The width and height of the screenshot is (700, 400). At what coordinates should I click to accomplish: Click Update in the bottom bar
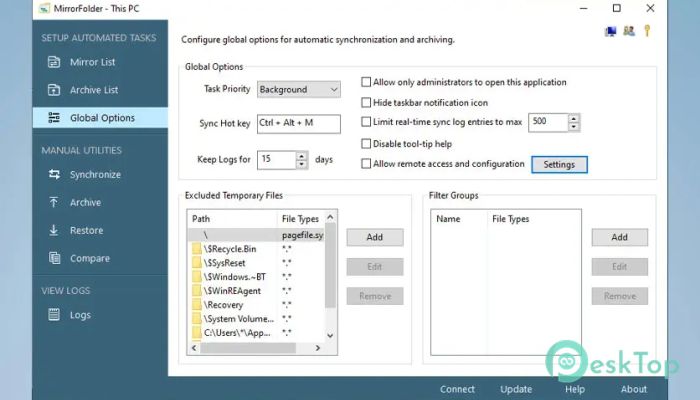pyautogui.click(x=516, y=389)
